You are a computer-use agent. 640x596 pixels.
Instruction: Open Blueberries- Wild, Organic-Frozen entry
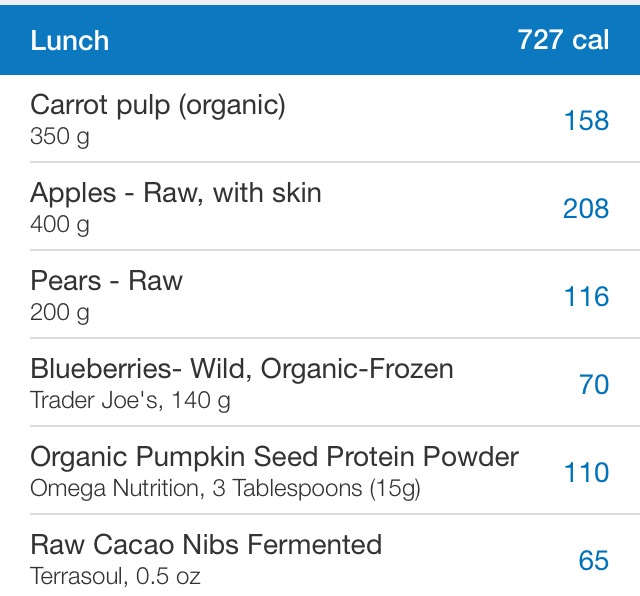[x=320, y=382]
